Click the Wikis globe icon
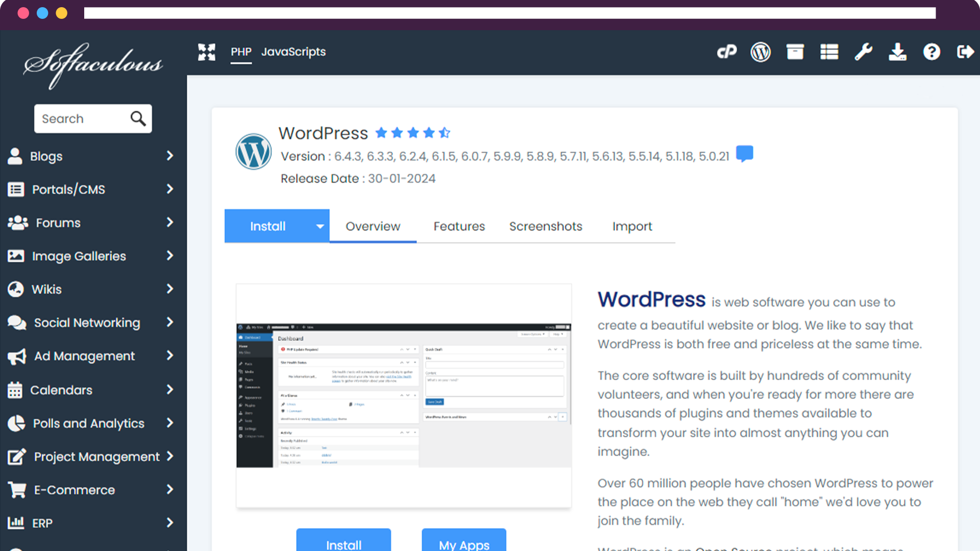The width and height of the screenshot is (980, 551). click(x=16, y=289)
